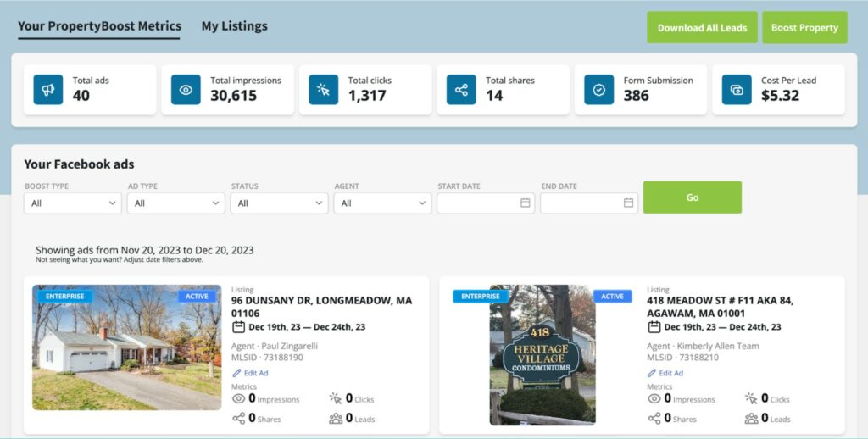This screenshot has width=868, height=439.
Task: Apply filters with the Go button
Action: pyautogui.click(x=692, y=197)
